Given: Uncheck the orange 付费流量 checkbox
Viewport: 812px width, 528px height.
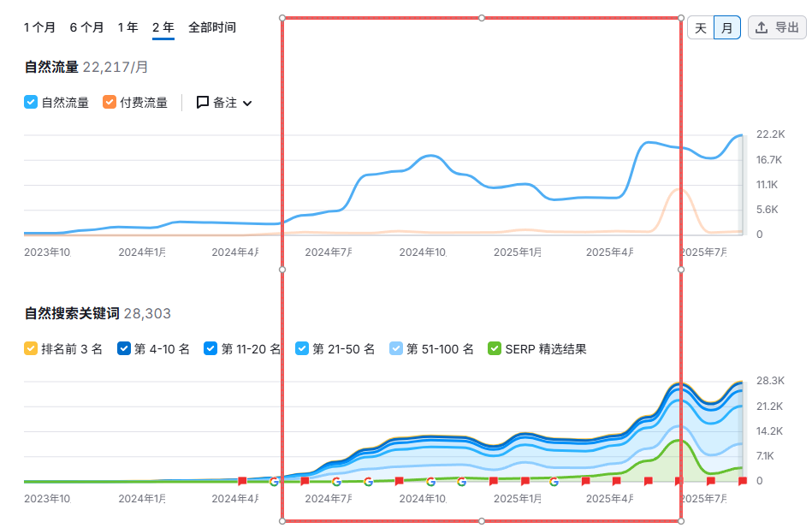Looking at the screenshot, I should (x=110, y=103).
